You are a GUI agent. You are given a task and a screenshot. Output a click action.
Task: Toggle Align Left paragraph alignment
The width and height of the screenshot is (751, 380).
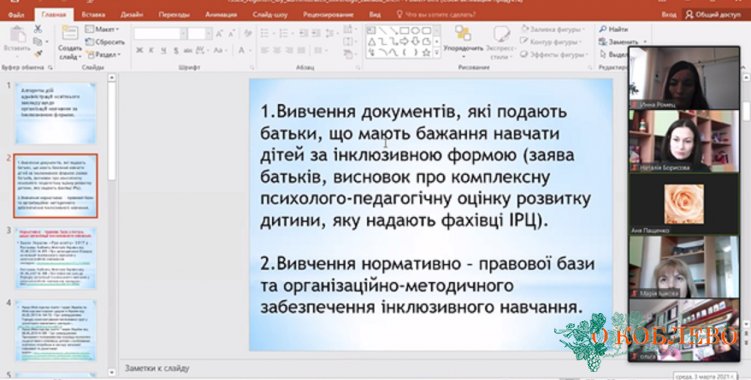click(x=264, y=50)
